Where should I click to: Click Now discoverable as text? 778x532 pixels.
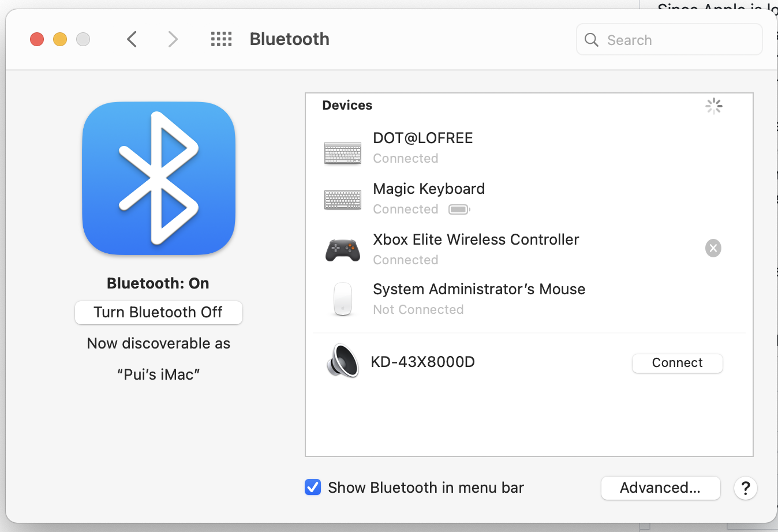pyautogui.click(x=159, y=343)
